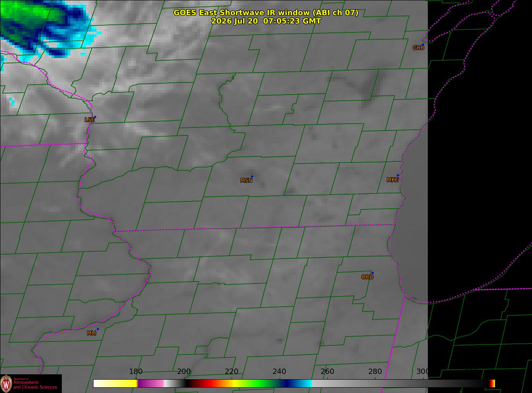Click the 240 label on the temperature scale
Image resolution: width=532 pixels, height=393 pixels.
279,372
